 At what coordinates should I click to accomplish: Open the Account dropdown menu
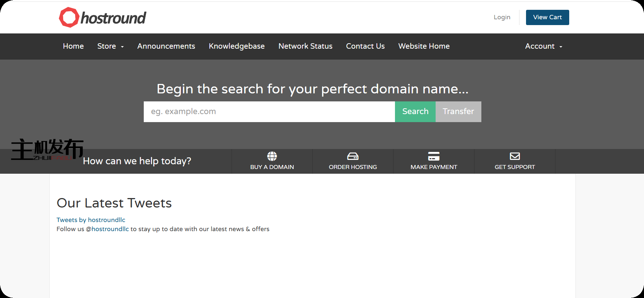tap(543, 46)
